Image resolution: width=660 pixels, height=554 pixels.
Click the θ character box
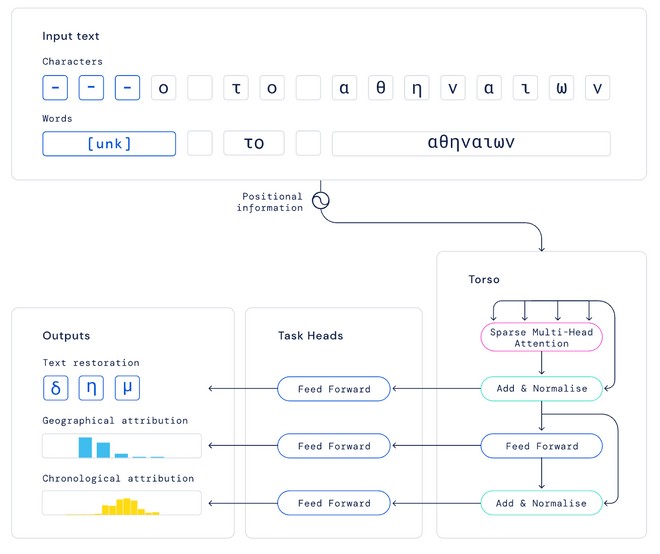381,88
